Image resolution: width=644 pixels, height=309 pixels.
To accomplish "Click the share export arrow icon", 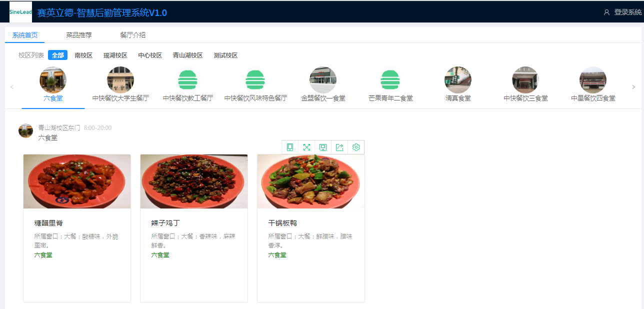I will (339, 147).
